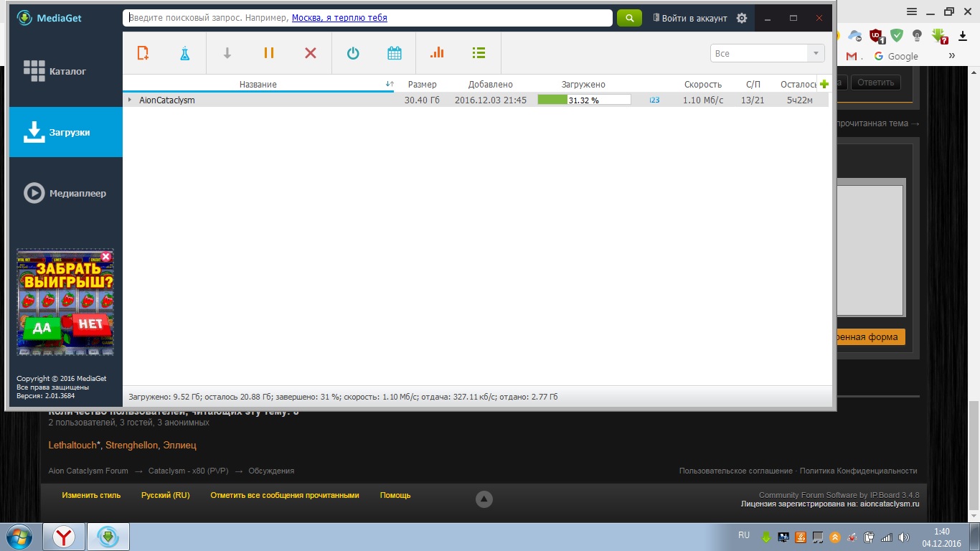The image size is (980, 551).
Task: Sort the list by the Загружено column
Action: click(x=583, y=84)
